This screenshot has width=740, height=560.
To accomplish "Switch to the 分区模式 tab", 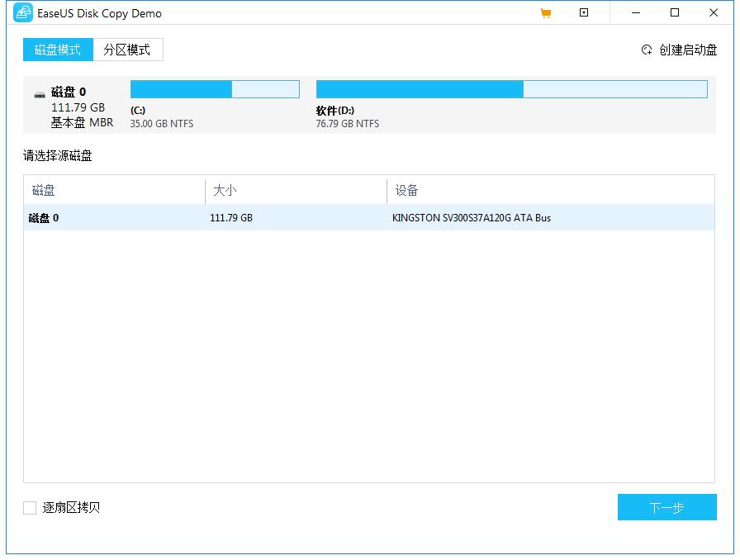I will click(127, 50).
